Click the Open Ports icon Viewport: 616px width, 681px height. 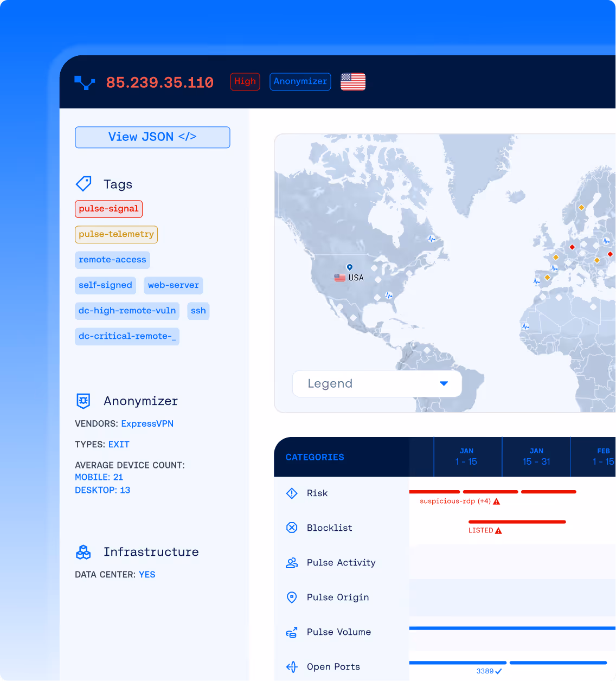pyautogui.click(x=292, y=666)
